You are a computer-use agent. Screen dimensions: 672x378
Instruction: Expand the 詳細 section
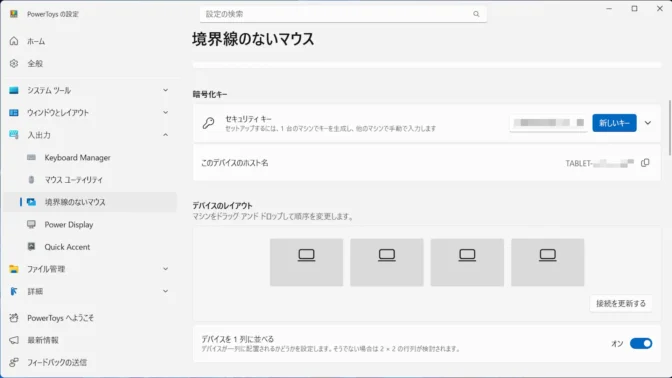89,291
